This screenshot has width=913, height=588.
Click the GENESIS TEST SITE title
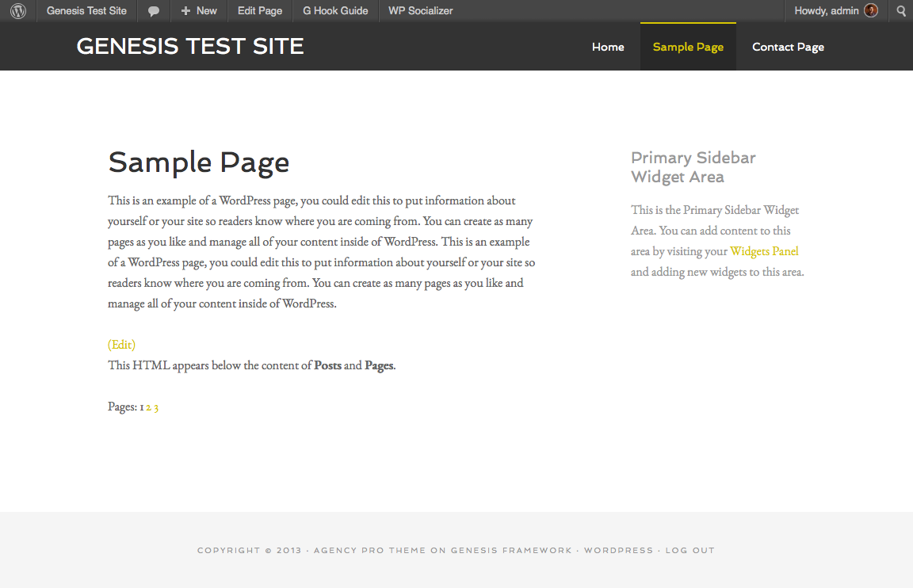[190, 46]
